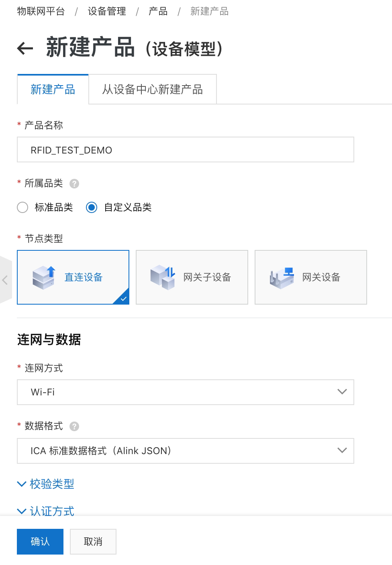
Task: Expand the collapsed left sidebar arrow
Action: click(5, 280)
